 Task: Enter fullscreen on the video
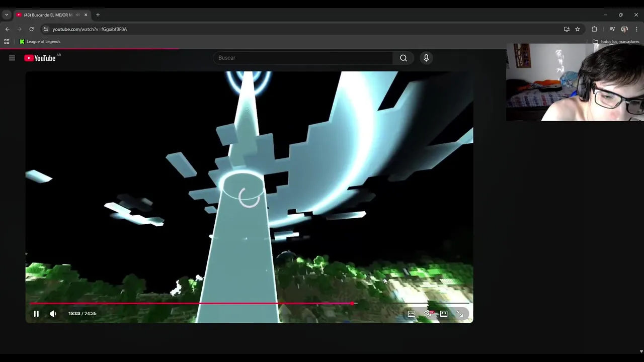pyautogui.click(x=460, y=314)
